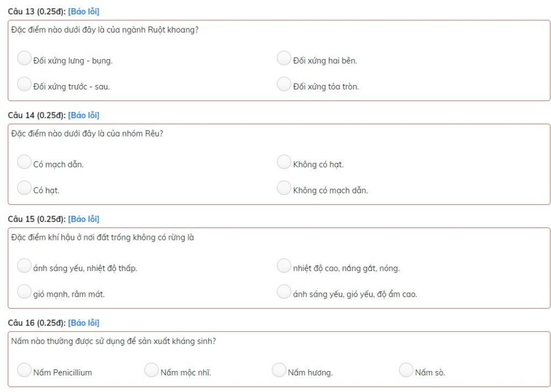The height and width of the screenshot is (392, 551).
Task: Select the "Có hạt." radio button
Action: point(24,188)
